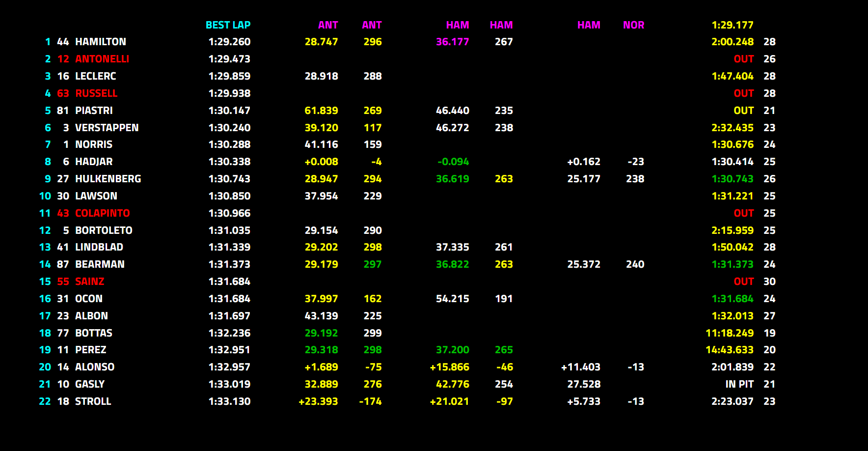Click position number 10 for LAWSON

(x=45, y=196)
